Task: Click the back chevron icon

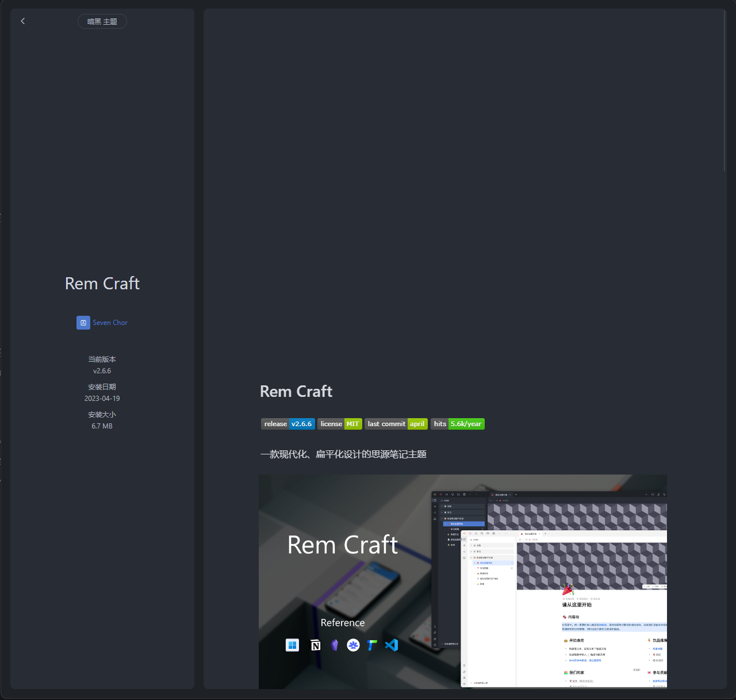Action: pyautogui.click(x=22, y=21)
